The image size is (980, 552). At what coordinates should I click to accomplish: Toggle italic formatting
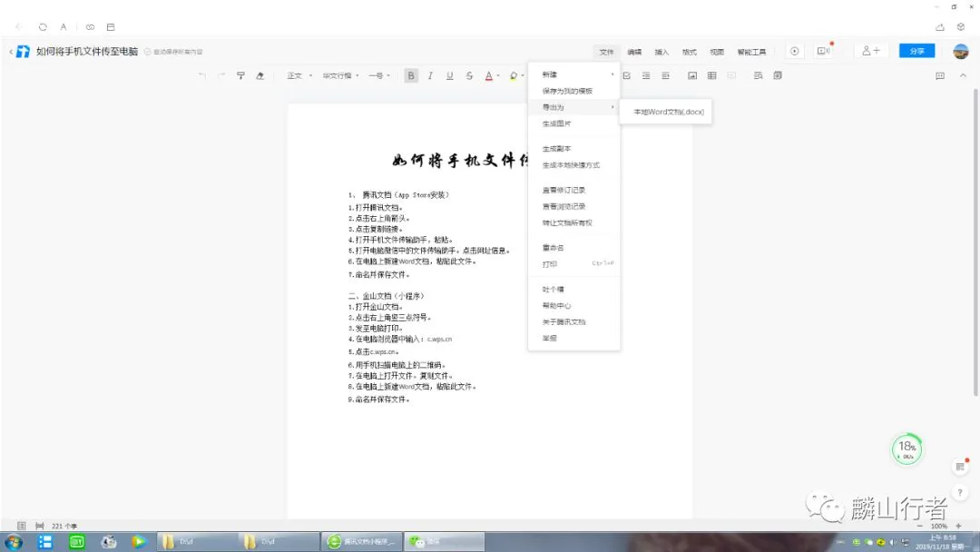tap(430, 75)
